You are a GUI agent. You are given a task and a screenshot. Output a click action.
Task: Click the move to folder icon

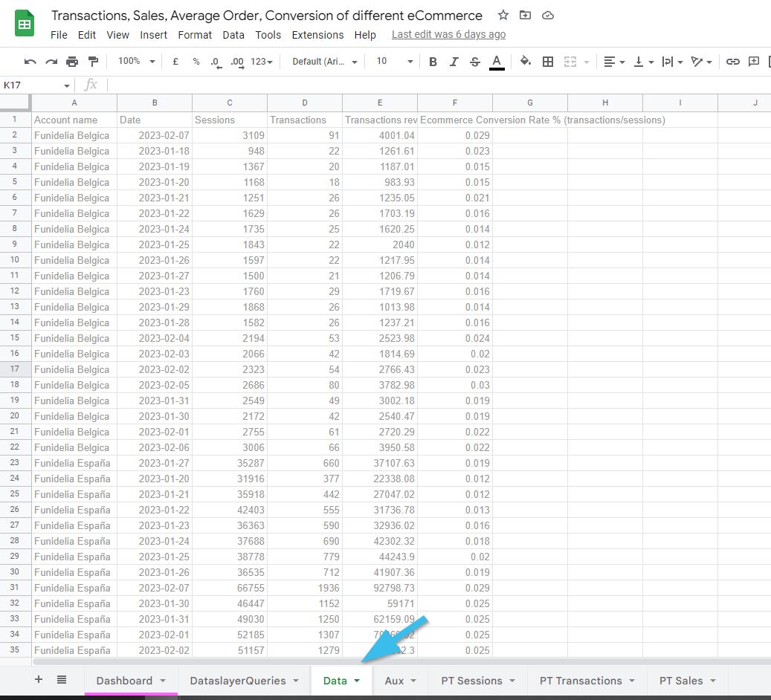526,16
